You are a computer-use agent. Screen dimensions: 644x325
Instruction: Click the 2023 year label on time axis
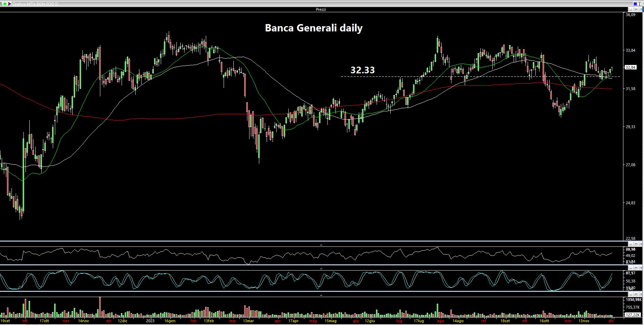(150, 321)
